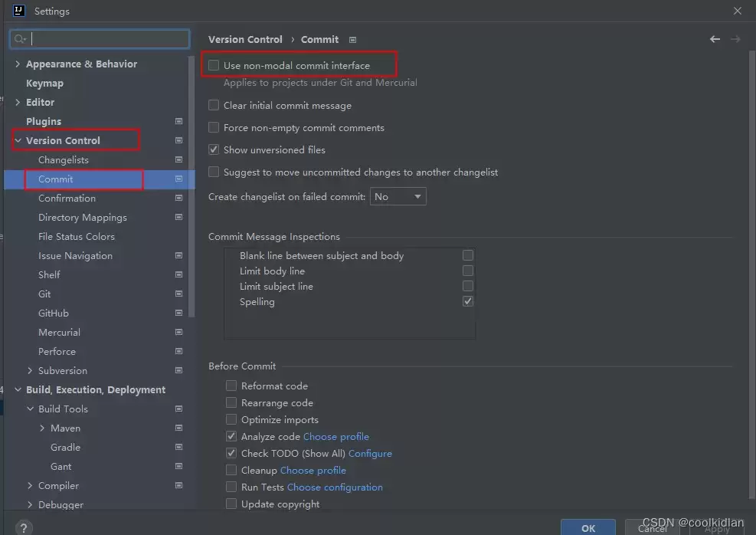The height and width of the screenshot is (535, 756).
Task: Click the project-level icon in the Gradle row
Action: (178, 447)
